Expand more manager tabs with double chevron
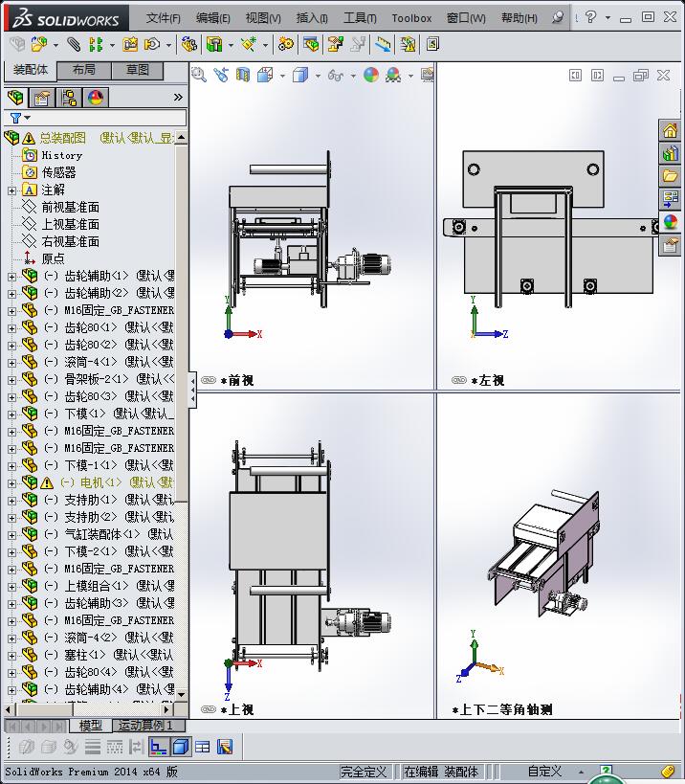This screenshot has width=685, height=784. coord(178,97)
